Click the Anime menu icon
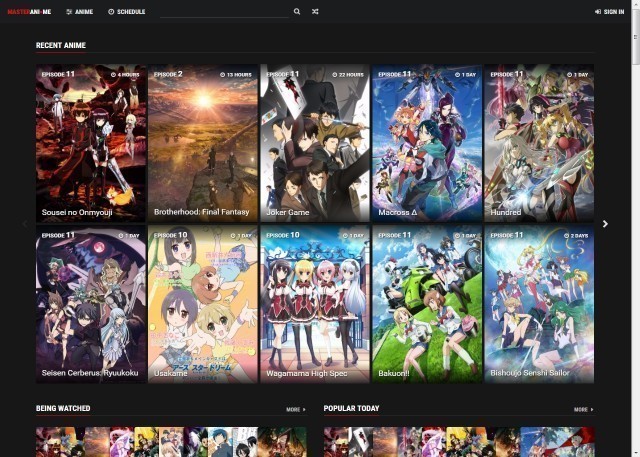Viewport: 640px width, 457px height. click(x=69, y=12)
